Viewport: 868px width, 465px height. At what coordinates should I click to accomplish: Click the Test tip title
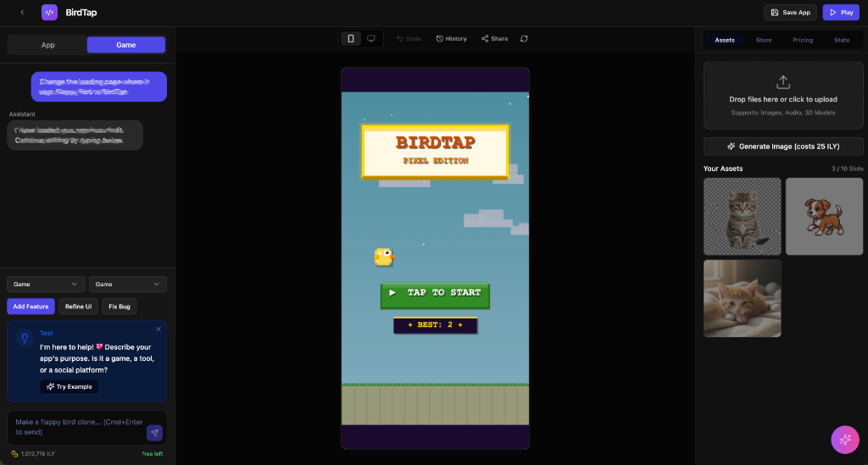[x=47, y=334]
